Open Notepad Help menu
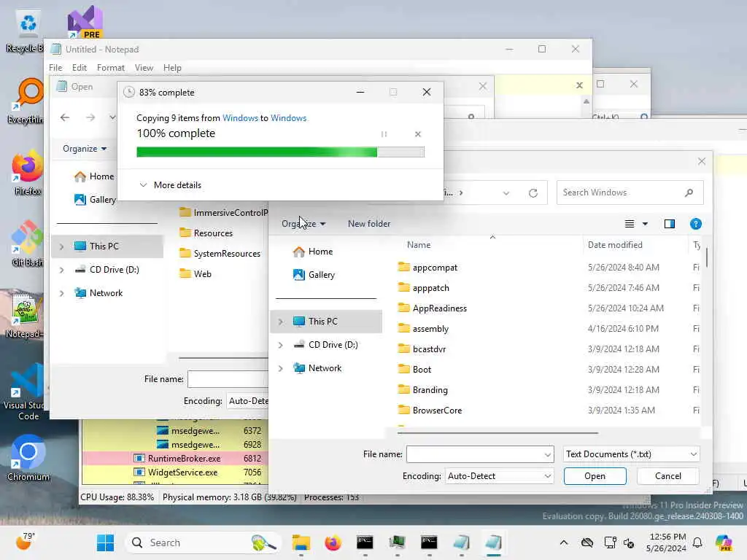747x560 pixels. (x=172, y=68)
